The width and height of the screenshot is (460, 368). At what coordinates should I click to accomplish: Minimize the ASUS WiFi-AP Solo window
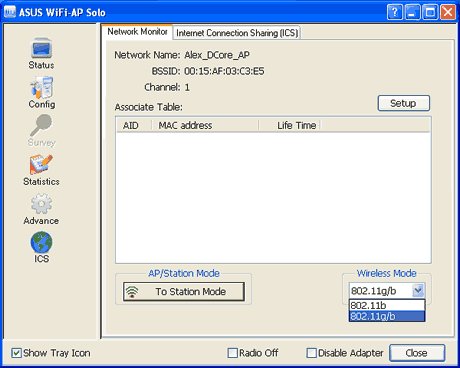412,12
